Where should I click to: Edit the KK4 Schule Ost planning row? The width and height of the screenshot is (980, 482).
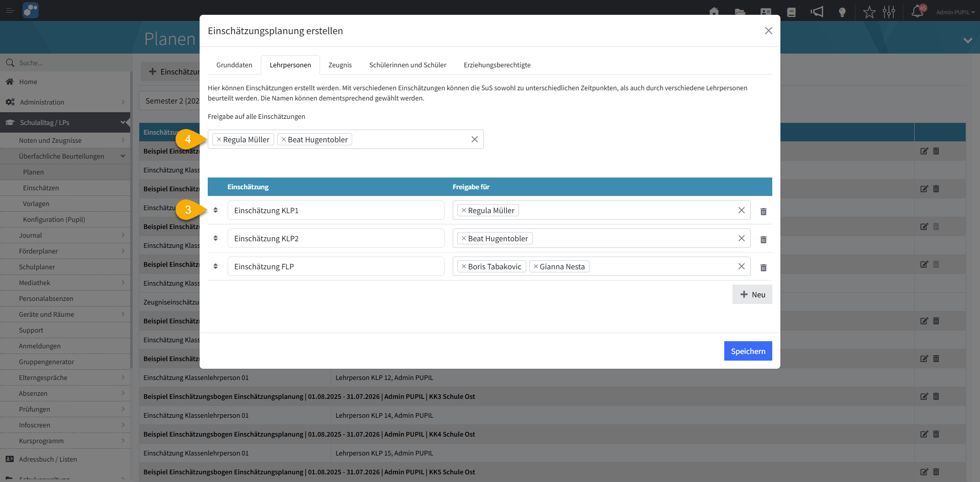924,434
